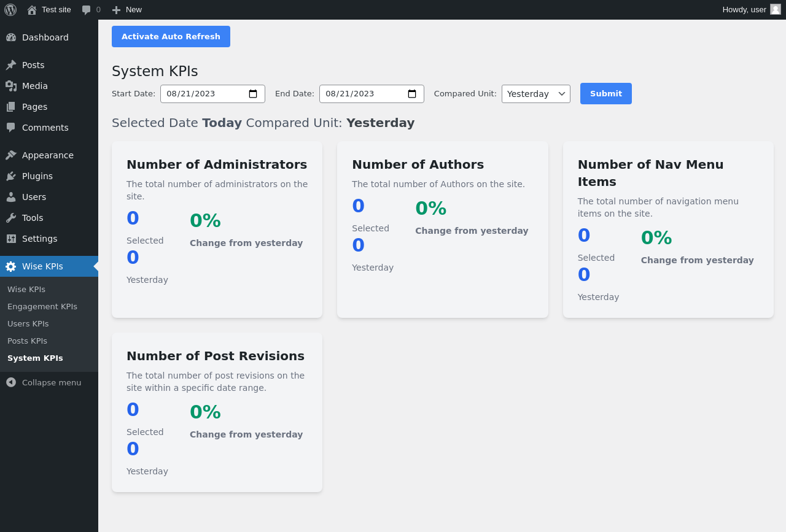Open Plugins menu item
Screen dimensions: 786x532
tap(49, 176)
